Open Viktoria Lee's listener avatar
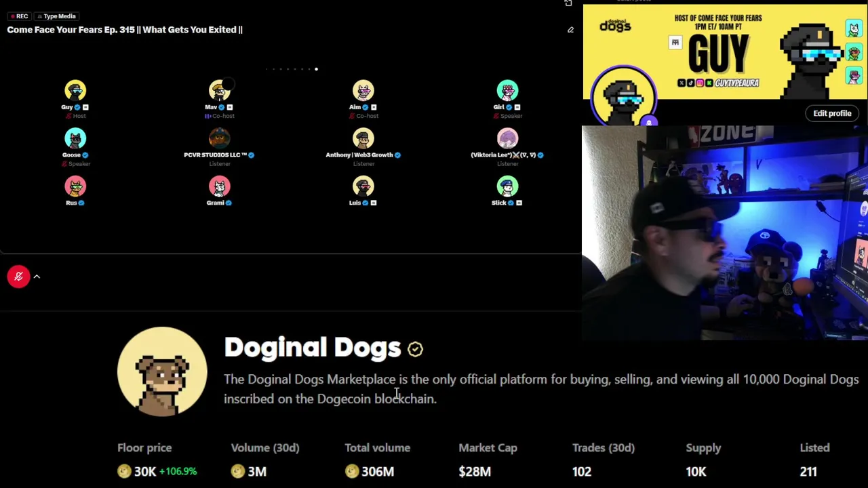Viewport: 868px width, 488px height. pyautogui.click(x=507, y=139)
